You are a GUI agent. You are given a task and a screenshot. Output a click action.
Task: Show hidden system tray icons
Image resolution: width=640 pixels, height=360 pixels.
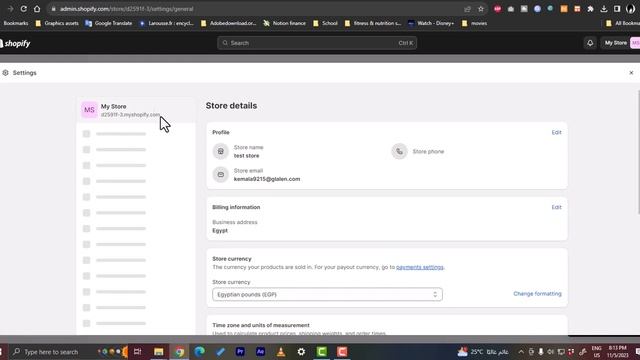point(521,351)
